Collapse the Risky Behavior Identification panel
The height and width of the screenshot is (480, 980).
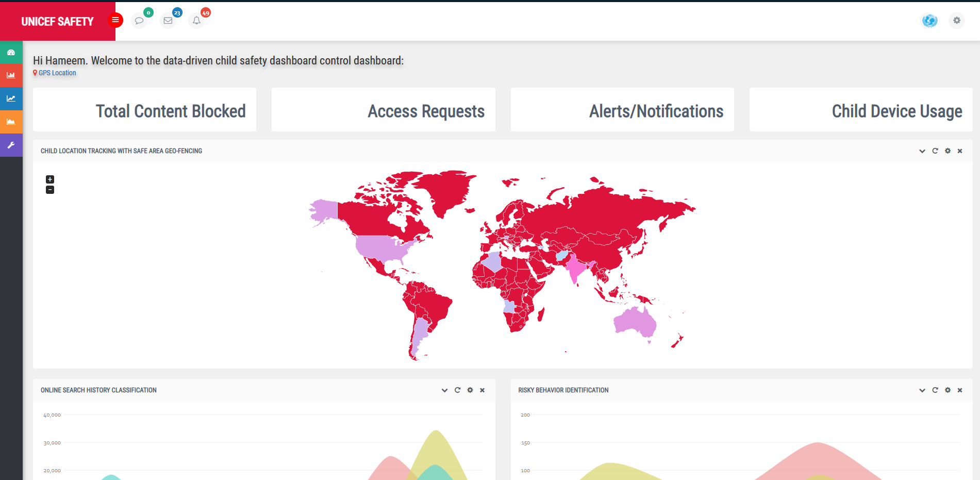click(922, 390)
